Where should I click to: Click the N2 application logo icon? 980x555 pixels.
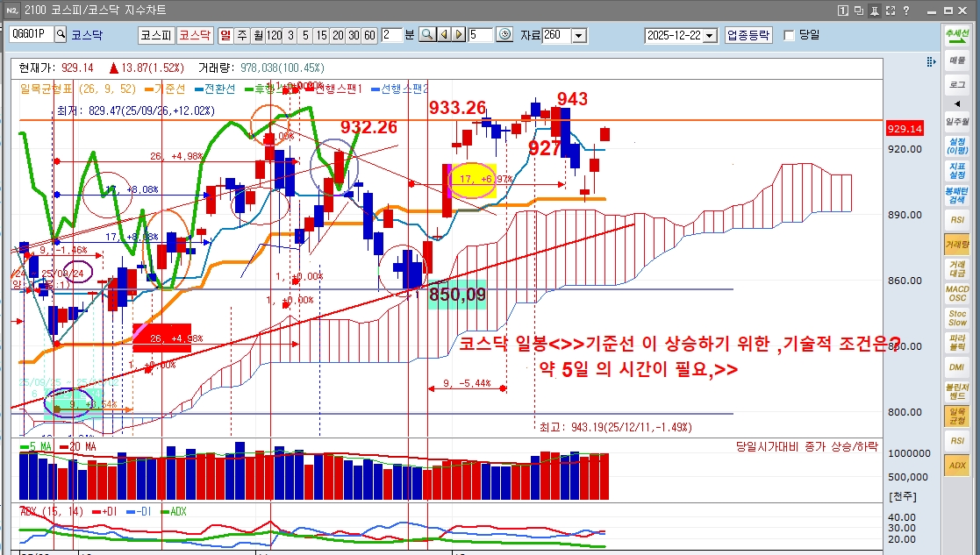tap(11, 11)
